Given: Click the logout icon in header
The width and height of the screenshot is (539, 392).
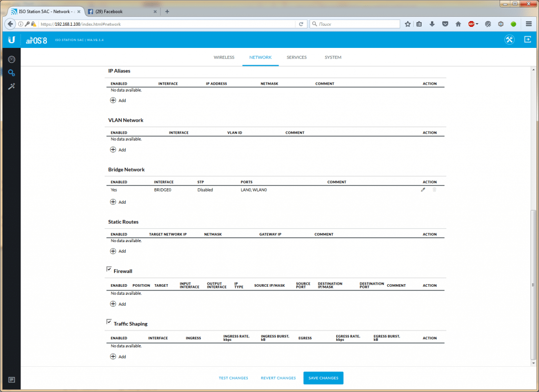Looking at the screenshot, I should click(x=527, y=40).
